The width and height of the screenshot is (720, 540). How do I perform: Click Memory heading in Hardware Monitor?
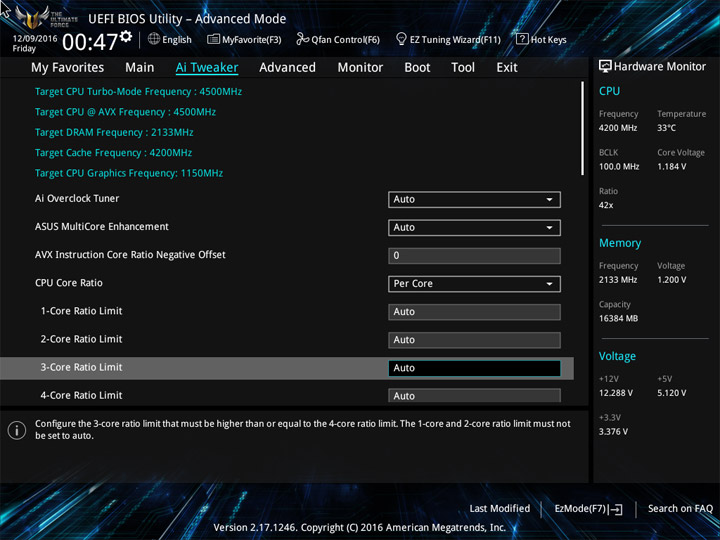pyautogui.click(x=620, y=243)
